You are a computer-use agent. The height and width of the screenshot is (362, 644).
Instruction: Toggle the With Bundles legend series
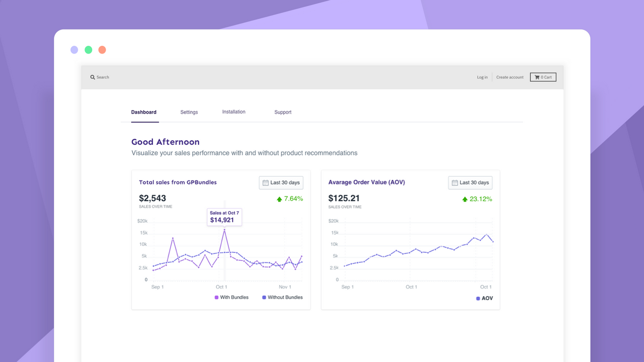[x=231, y=298]
